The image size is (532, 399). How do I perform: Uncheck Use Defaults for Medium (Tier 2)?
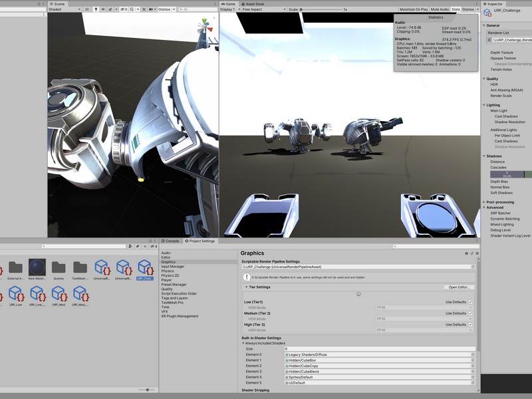pyautogui.click(x=470, y=313)
